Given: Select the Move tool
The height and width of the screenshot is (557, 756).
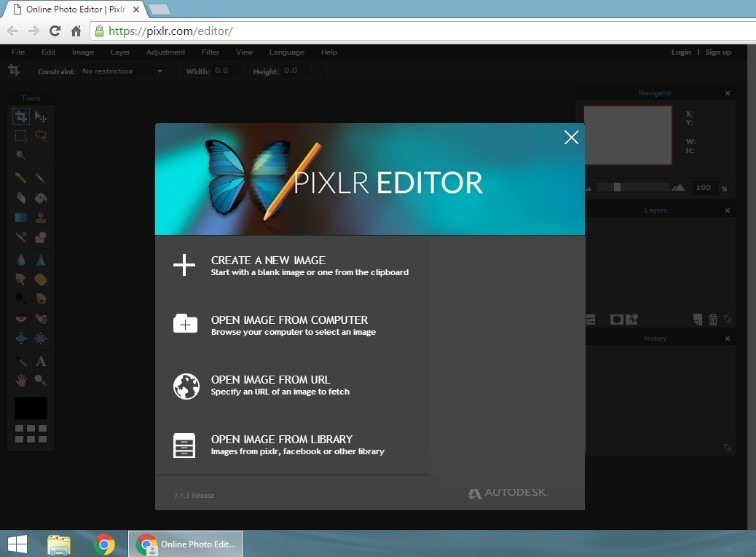Looking at the screenshot, I should [40, 116].
